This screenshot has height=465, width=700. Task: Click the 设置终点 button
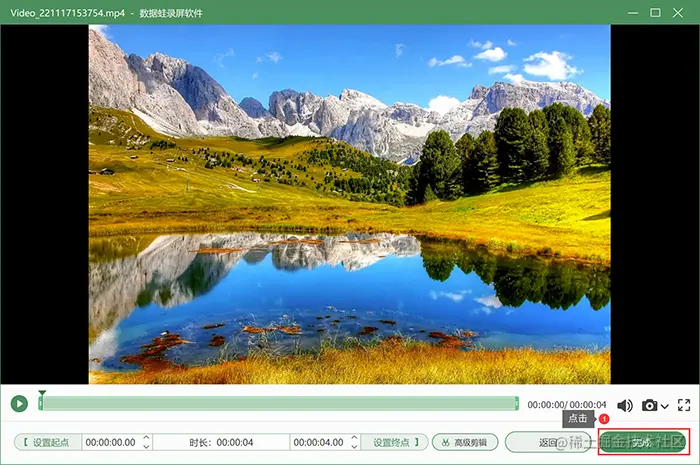coord(395,442)
